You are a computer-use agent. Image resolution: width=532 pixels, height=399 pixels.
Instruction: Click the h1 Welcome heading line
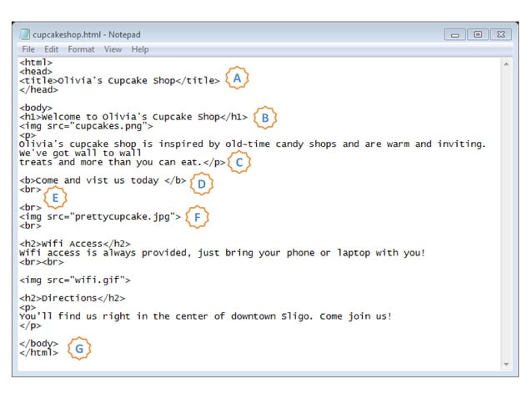(x=133, y=117)
